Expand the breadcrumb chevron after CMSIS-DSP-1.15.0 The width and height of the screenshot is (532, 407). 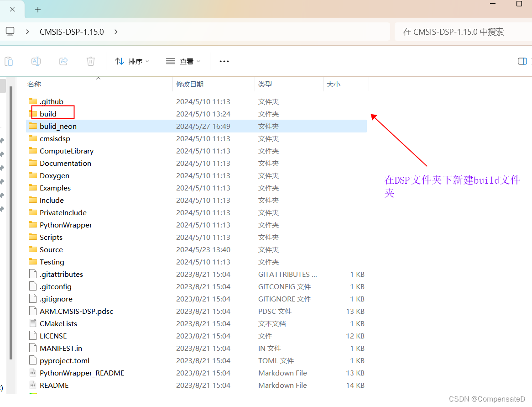[x=115, y=32]
